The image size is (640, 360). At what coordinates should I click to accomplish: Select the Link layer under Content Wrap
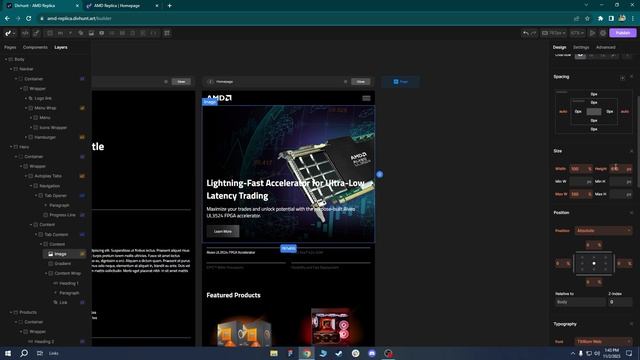point(63,302)
